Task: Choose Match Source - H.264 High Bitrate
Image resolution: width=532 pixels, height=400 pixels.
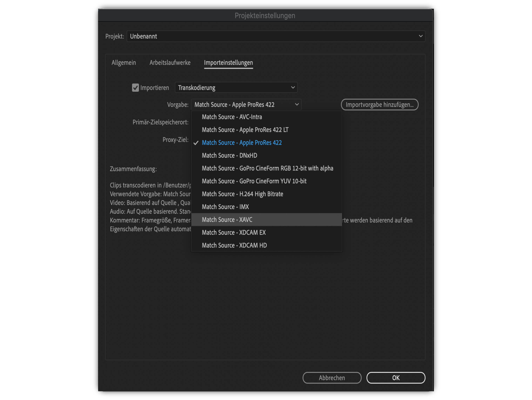Action: 242,194
